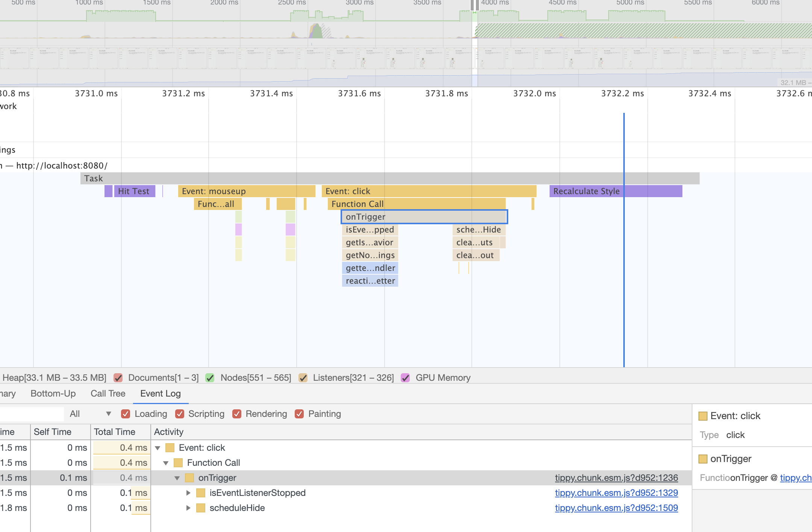The width and height of the screenshot is (812, 532).
Task: Switch to the Call Tree tab
Action: click(x=108, y=394)
